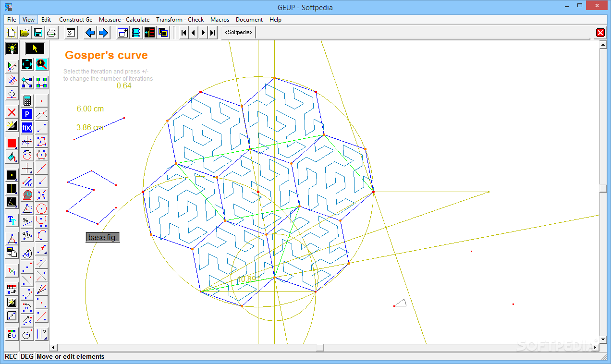
Task: Select the <Softpedia> document tab
Action: [239, 33]
